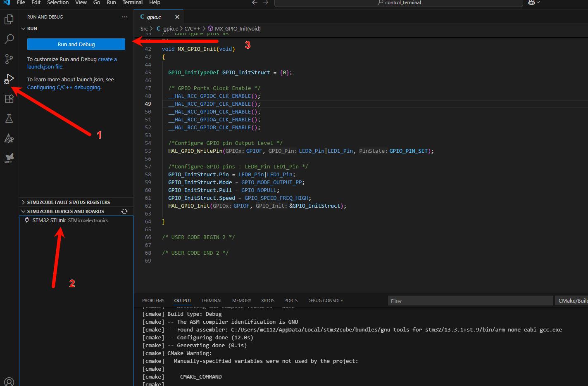Open the Explorer view in activity bar
This screenshot has height=386, width=588.
9,19
